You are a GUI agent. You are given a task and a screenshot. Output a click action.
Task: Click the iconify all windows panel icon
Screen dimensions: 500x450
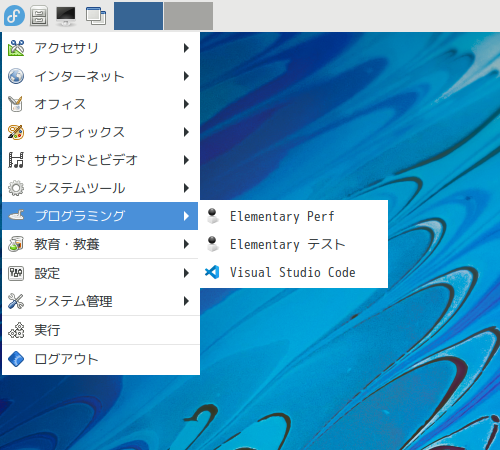coord(96,16)
